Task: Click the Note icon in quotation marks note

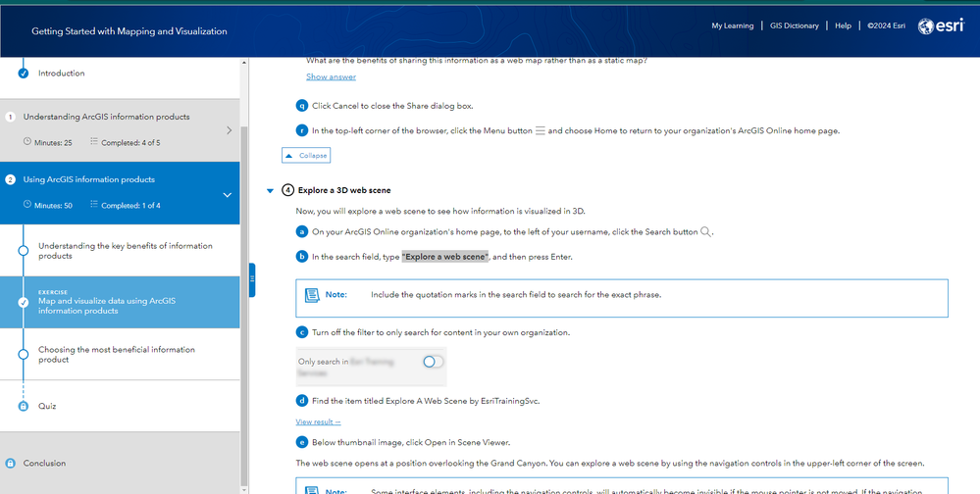Action: pyautogui.click(x=312, y=295)
